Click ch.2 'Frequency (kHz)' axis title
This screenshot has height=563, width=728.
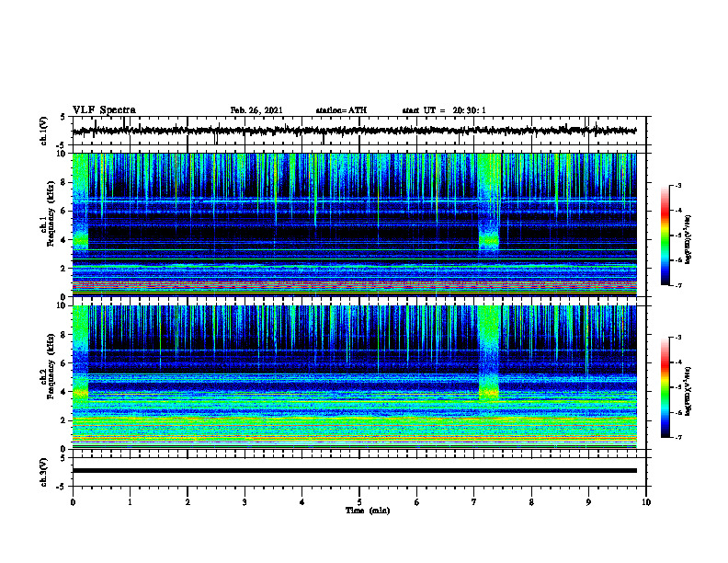pos(51,365)
